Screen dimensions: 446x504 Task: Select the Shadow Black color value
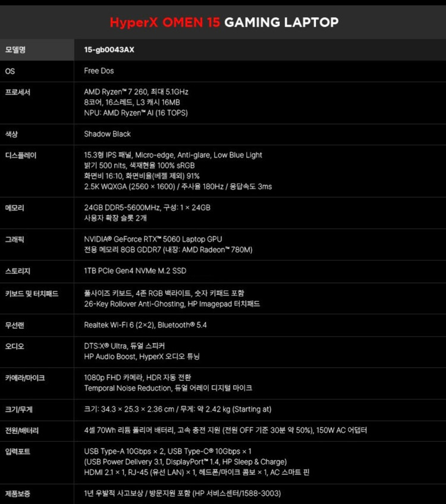(108, 134)
